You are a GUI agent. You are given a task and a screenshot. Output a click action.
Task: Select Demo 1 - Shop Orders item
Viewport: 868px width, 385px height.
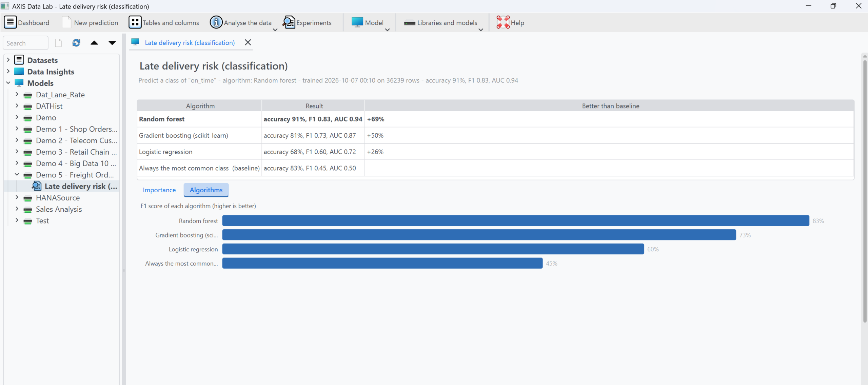(77, 129)
